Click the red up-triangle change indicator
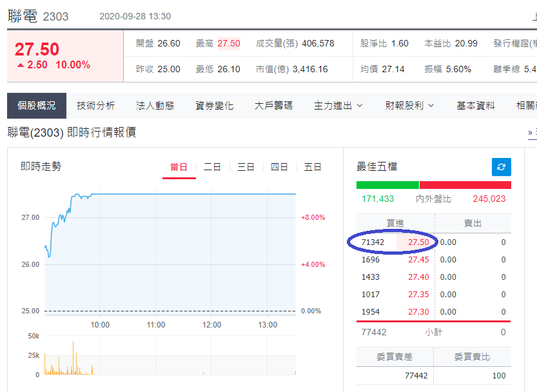537x392 pixels. pyautogui.click(x=21, y=65)
